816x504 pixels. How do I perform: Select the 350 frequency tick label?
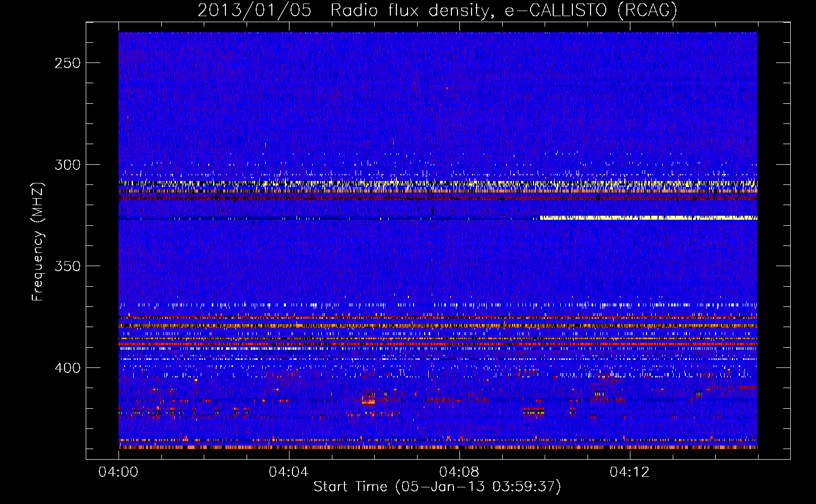point(67,266)
